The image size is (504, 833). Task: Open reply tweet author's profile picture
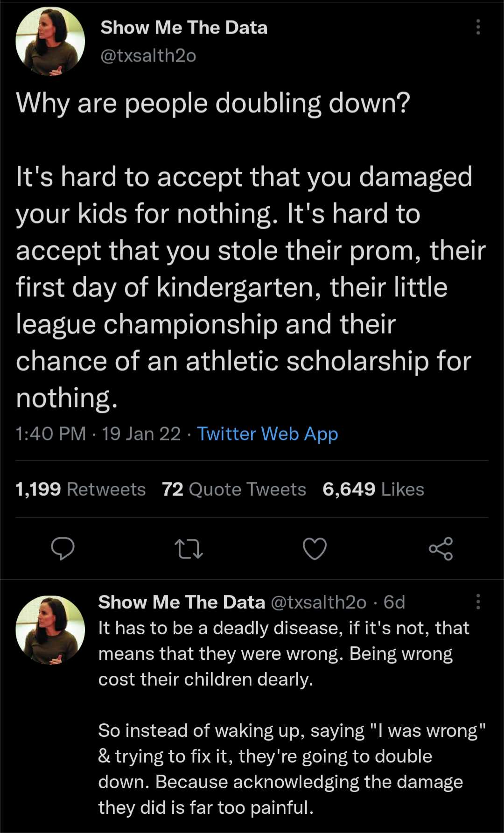(50, 630)
